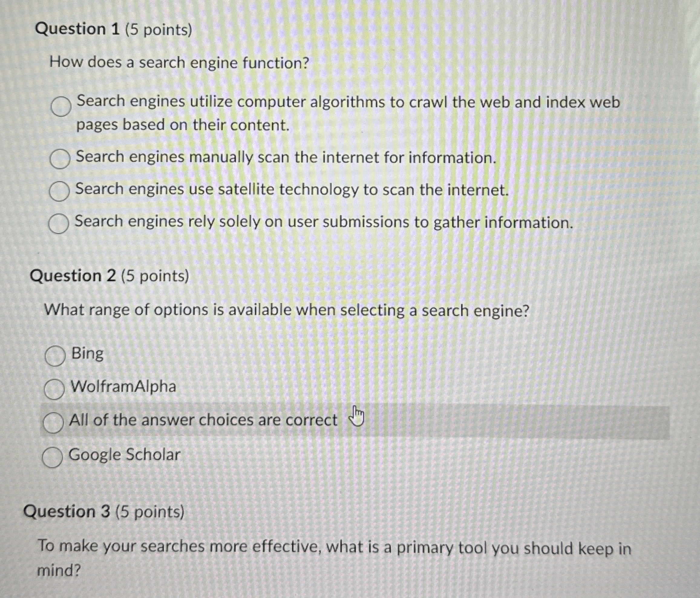Click the WolframAlpha text label
The height and width of the screenshot is (598, 700).
(123, 387)
